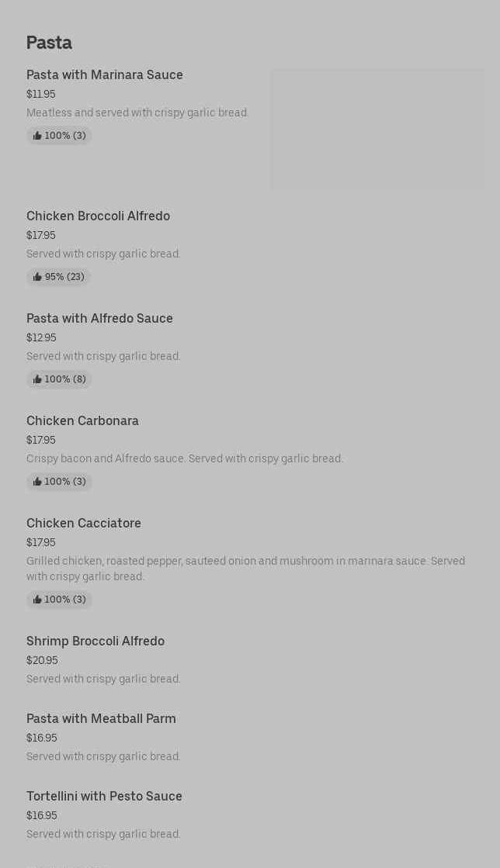500x868 pixels.
Task: Click thumbs-up icon under Chicken Carbonara
Action: [x=37, y=482]
